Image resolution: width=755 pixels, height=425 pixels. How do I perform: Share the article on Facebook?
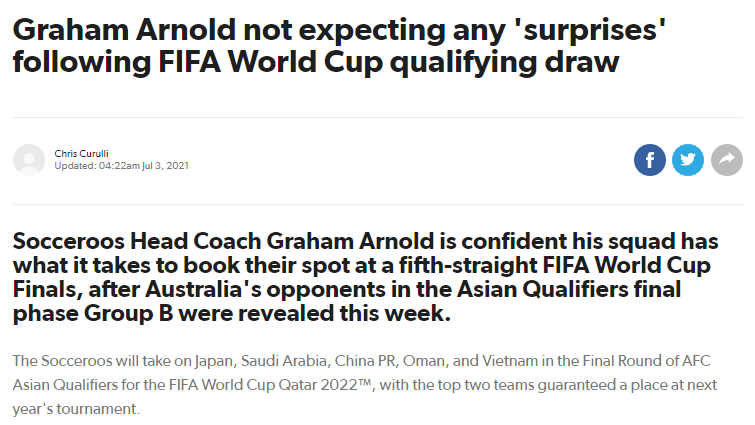tap(650, 160)
